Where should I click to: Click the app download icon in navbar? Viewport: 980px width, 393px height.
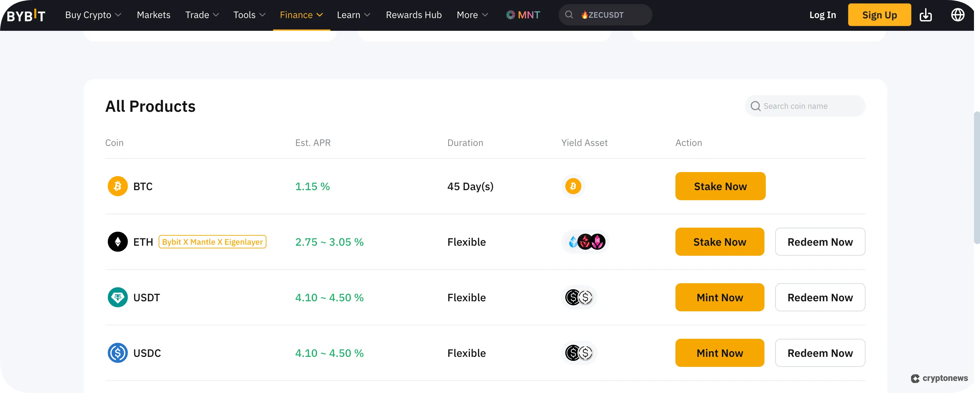(926, 15)
